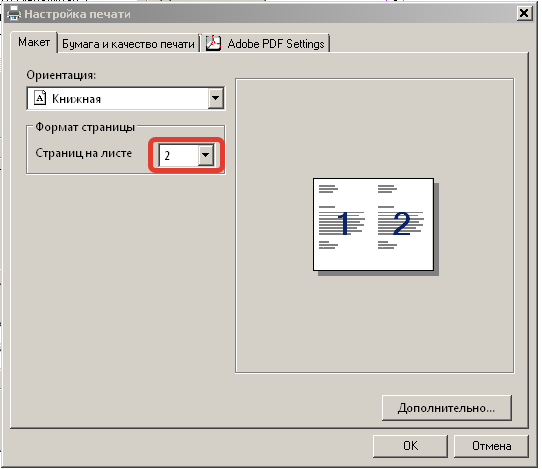The width and height of the screenshot is (542, 469).
Task: Open the Adobe PDF Settings tab
Action: click(x=265, y=44)
